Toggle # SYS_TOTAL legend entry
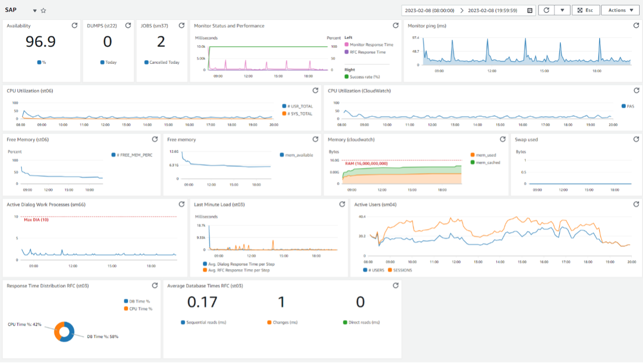This screenshot has width=643, height=364. point(297,113)
